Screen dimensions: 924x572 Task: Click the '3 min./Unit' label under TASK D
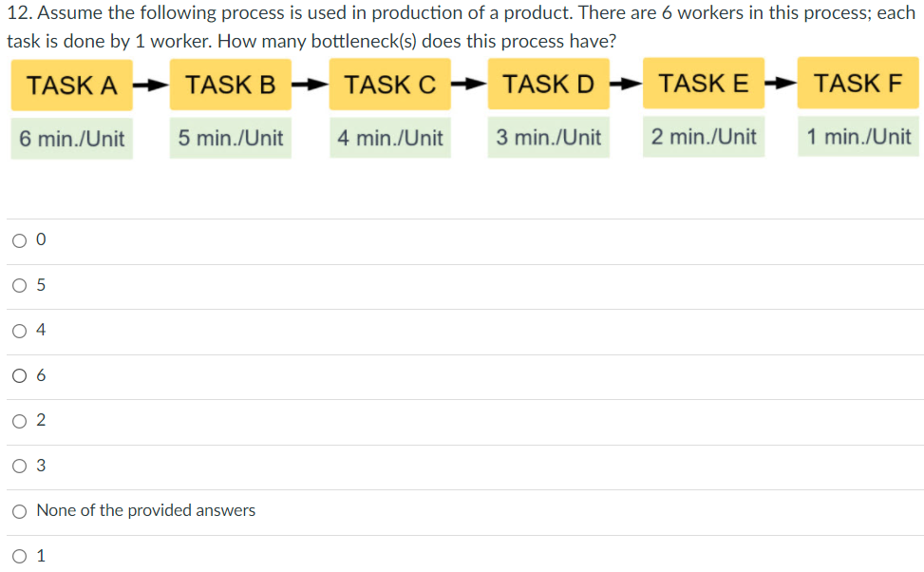click(x=548, y=138)
